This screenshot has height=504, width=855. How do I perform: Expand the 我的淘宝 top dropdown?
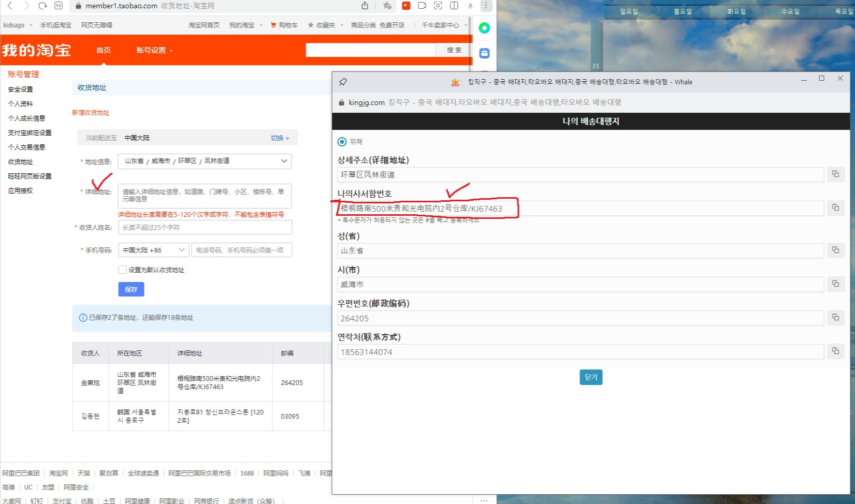pyautogui.click(x=260, y=25)
